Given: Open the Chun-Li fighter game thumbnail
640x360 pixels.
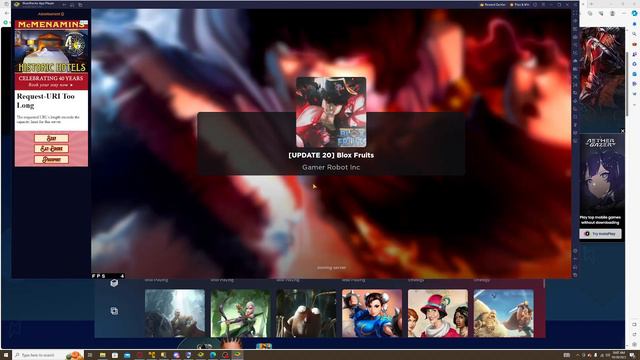Looking at the screenshot, I should click(372, 313).
